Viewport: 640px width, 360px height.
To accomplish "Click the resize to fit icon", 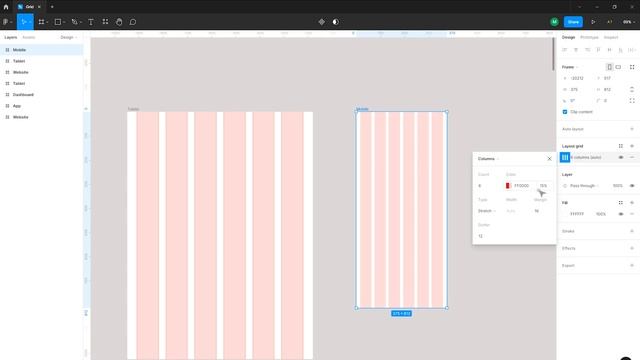I will [x=632, y=67].
